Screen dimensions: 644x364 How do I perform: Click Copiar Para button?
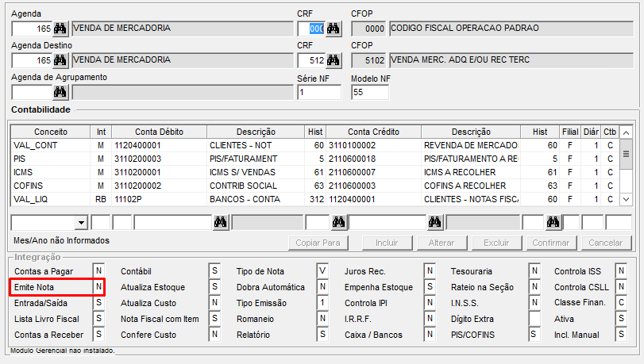tap(318, 243)
